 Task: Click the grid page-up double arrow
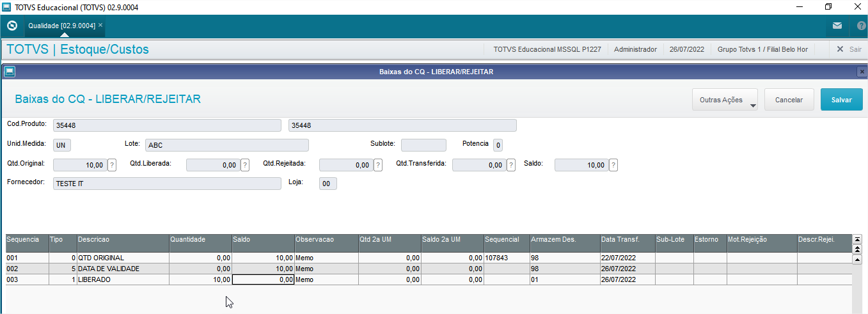point(858,248)
